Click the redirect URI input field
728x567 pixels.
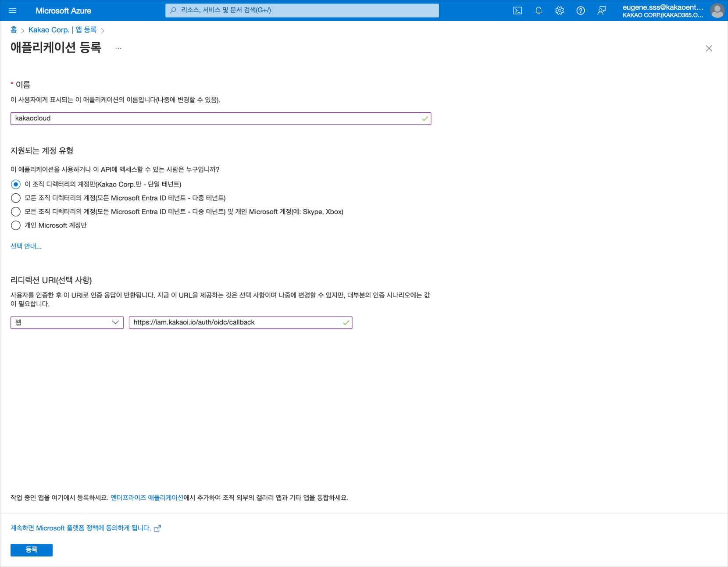pyautogui.click(x=240, y=322)
